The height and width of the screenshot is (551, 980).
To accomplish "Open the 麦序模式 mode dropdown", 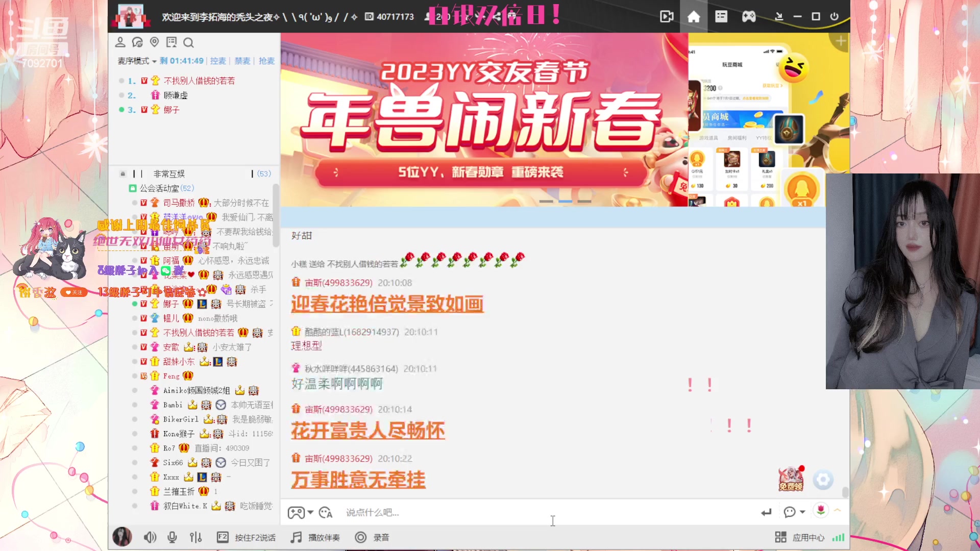I will [137, 61].
